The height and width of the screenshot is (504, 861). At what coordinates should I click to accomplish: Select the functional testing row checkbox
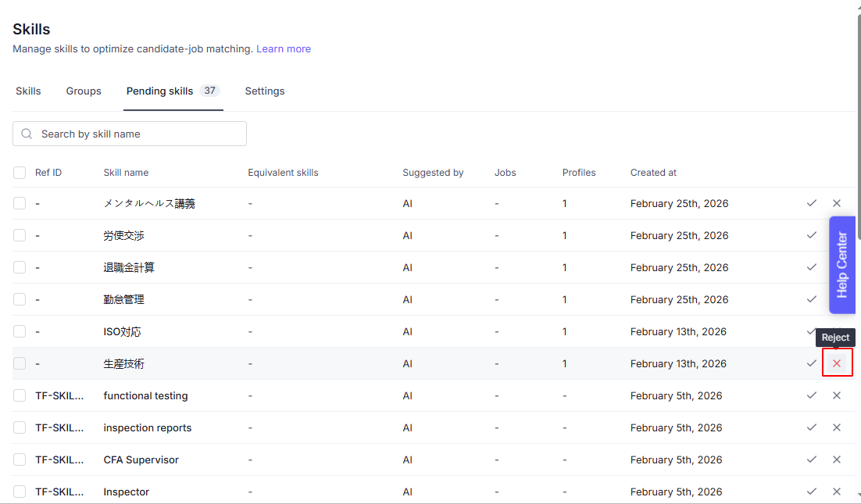tap(20, 395)
